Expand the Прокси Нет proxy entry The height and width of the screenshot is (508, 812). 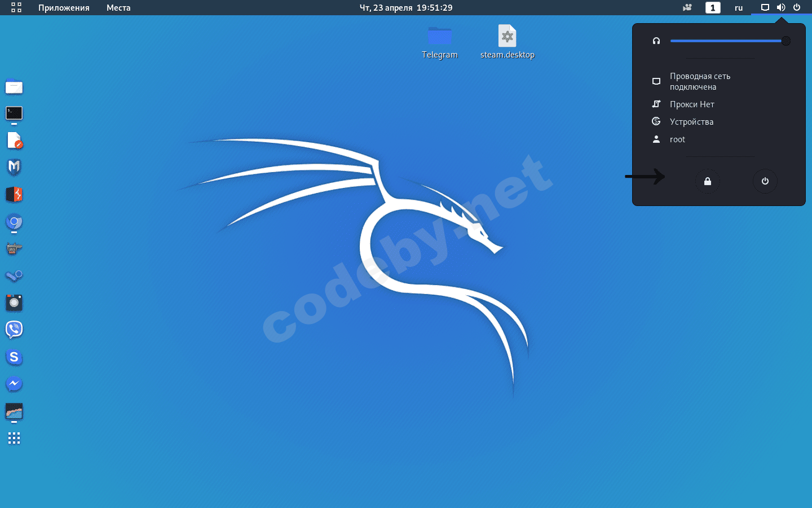tap(691, 104)
